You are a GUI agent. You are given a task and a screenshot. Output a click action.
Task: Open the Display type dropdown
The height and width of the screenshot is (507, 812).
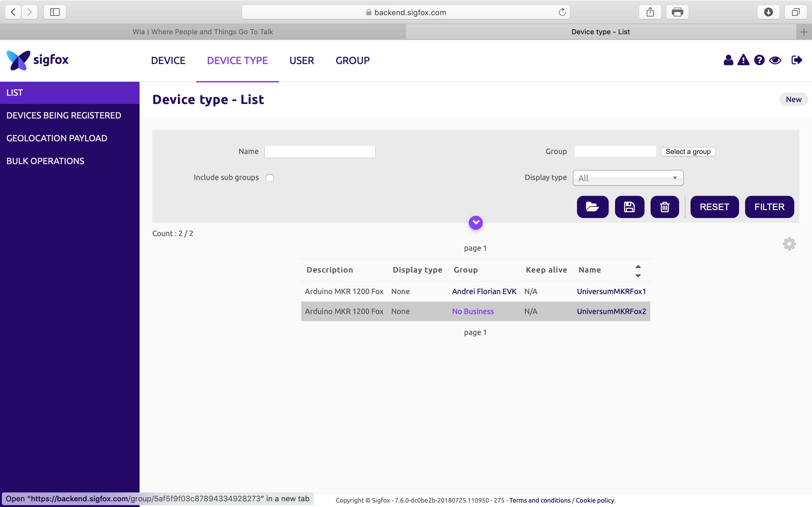coord(628,178)
